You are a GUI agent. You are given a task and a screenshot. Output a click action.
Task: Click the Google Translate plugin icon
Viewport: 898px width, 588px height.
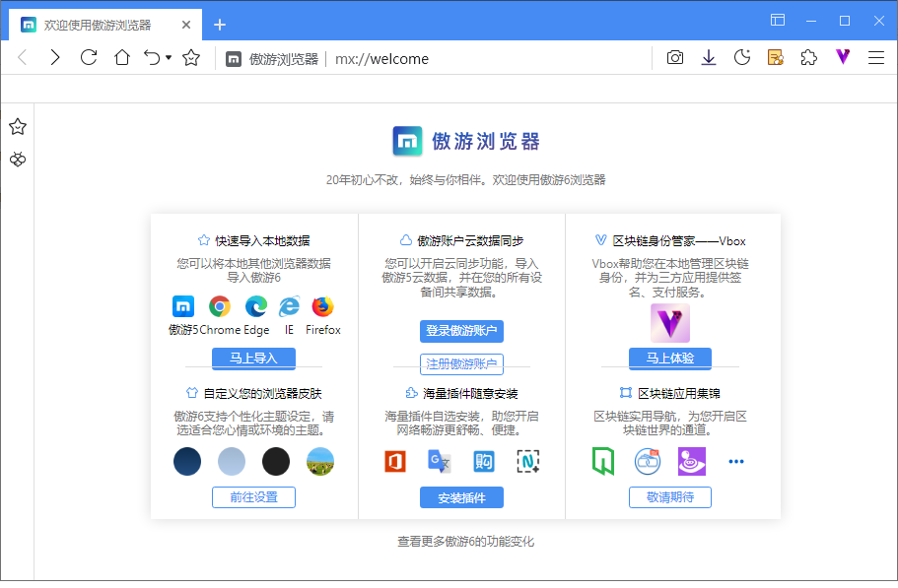tap(440, 462)
